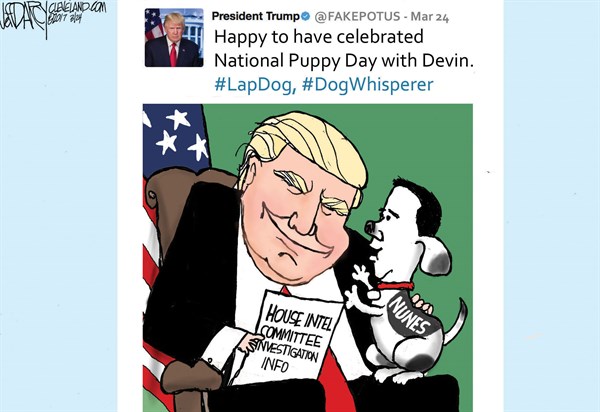The width and height of the screenshot is (600, 412).
Task: Click the NUNES label on the dog
Action: click(408, 316)
